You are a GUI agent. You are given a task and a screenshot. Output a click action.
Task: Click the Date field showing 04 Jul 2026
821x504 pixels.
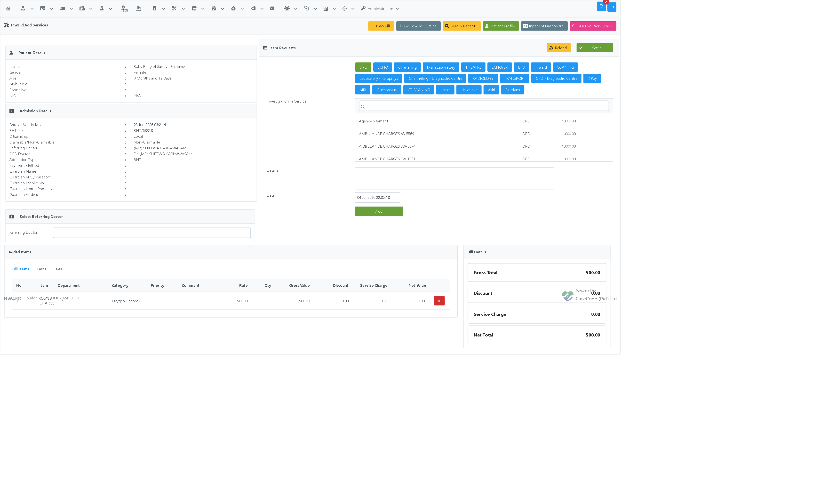[377, 197]
